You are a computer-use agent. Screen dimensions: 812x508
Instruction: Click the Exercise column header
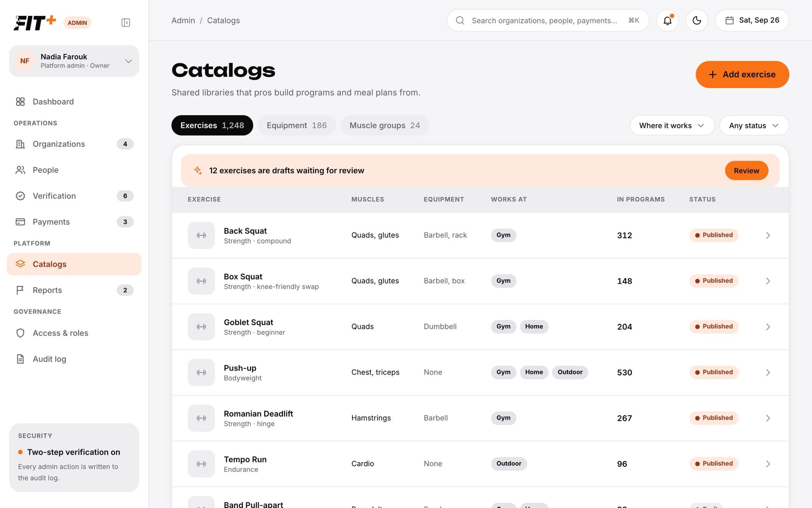click(204, 200)
